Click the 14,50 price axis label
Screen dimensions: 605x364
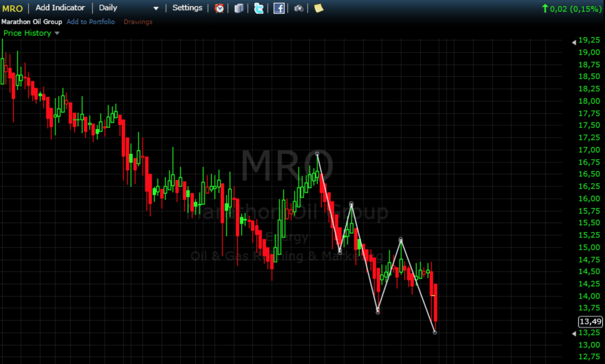click(x=589, y=271)
